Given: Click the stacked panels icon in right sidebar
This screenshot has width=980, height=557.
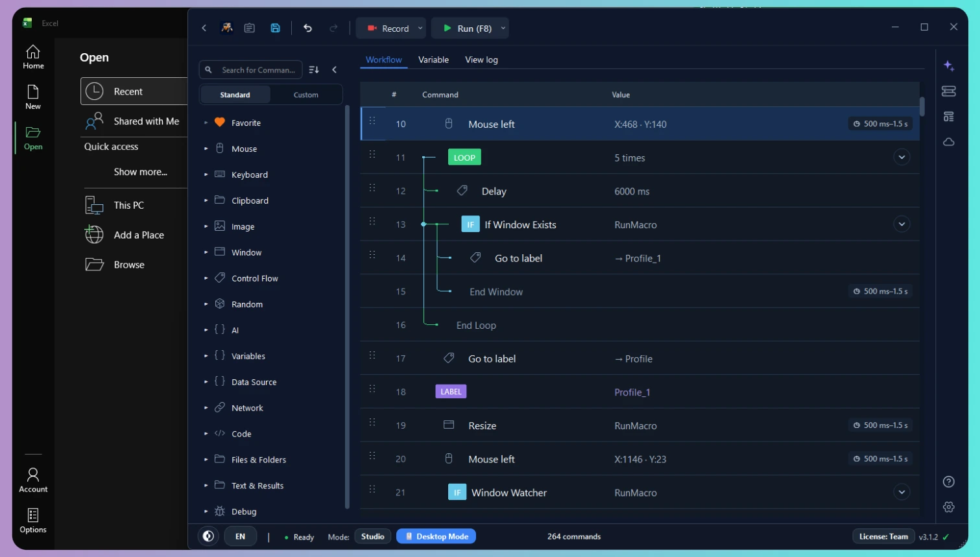Looking at the screenshot, I should coord(949,91).
